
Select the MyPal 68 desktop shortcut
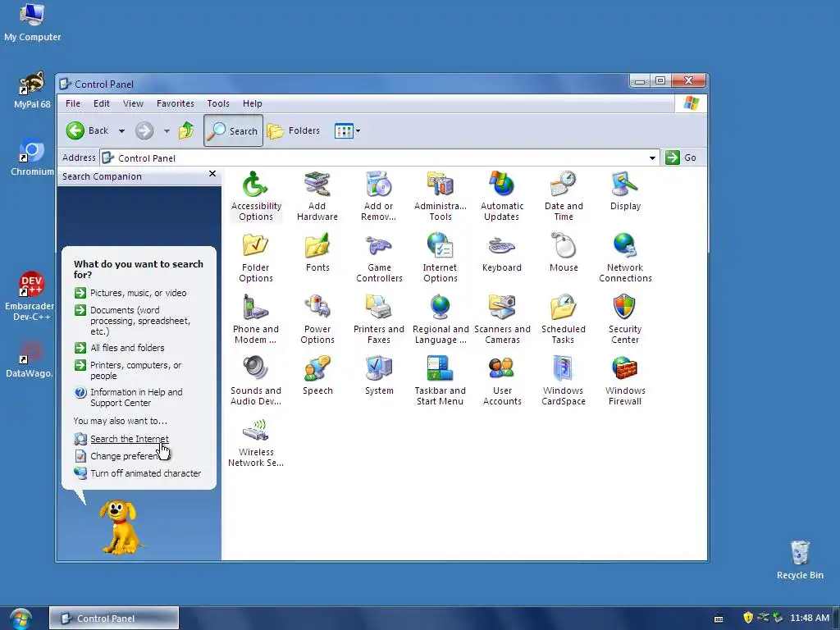click(x=32, y=90)
